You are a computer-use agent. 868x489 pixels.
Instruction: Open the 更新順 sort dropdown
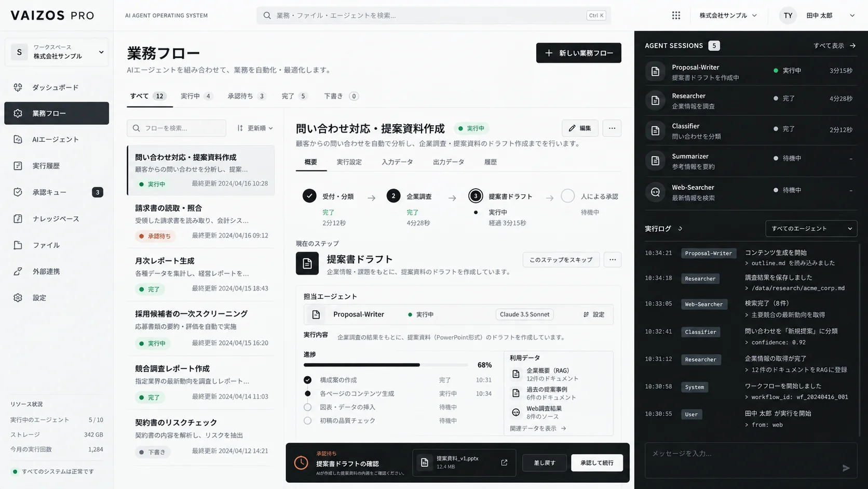pyautogui.click(x=255, y=128)
